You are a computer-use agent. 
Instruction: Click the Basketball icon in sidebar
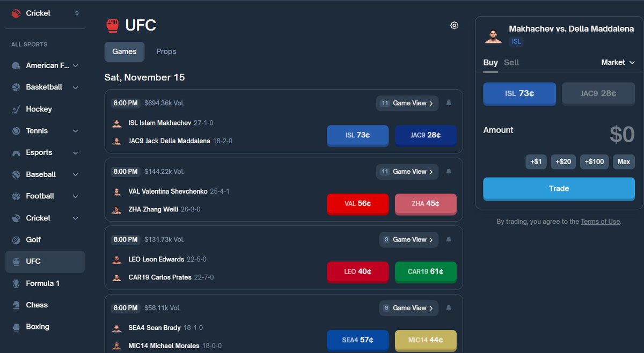coord(16,87)
